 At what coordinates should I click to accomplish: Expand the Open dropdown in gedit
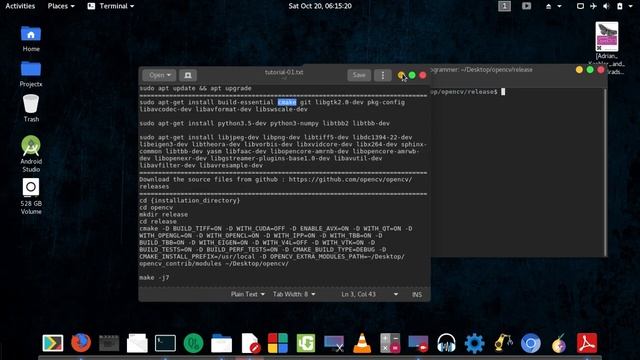coord(160,75)
